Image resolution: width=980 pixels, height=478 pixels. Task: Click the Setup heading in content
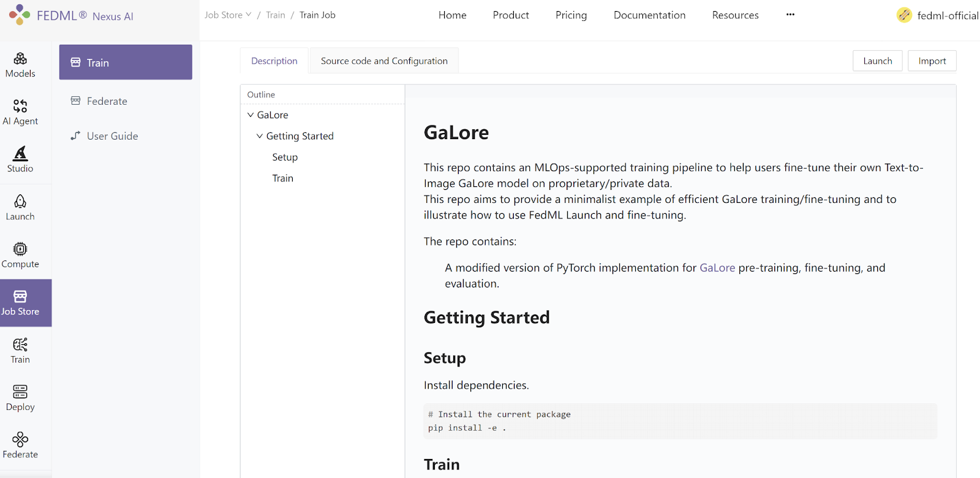tap(445, 358)
